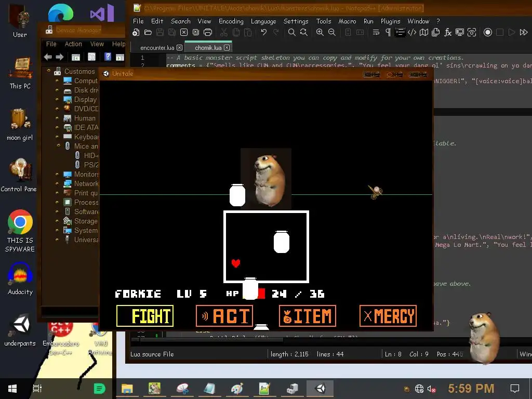Click the MERCY button in Unitale
Image resolution: width=532 pixels, height=399 pixels.
pos(388,316)
